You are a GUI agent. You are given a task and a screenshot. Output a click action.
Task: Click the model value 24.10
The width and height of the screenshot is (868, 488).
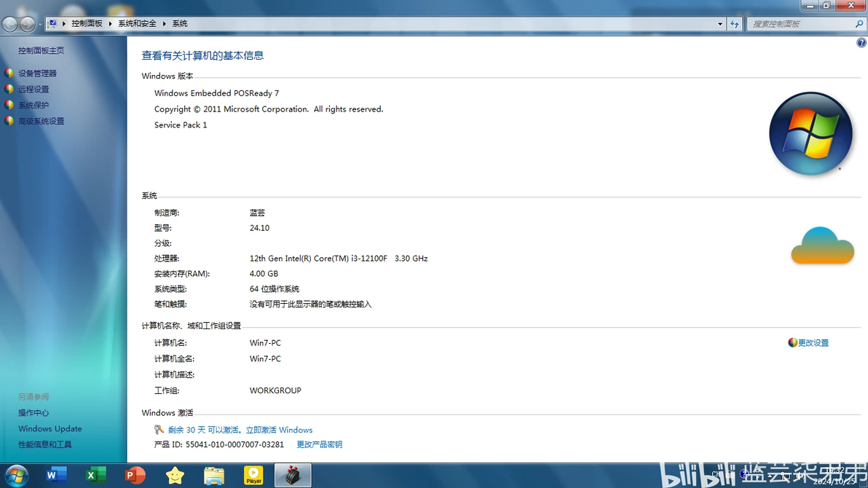[260, 228]
